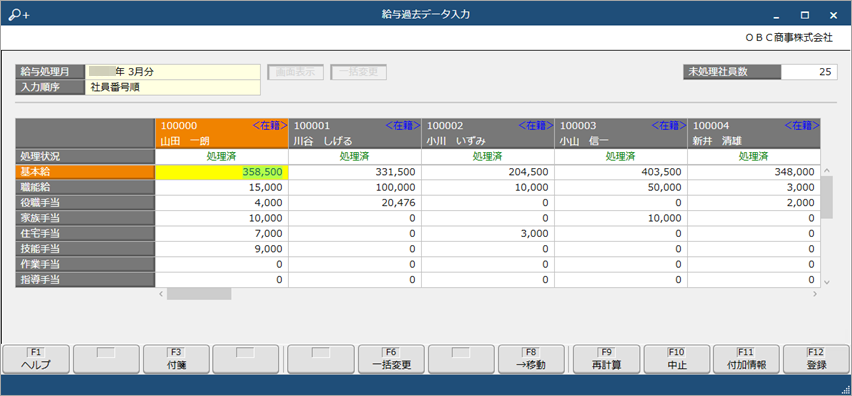Click 役職手当 cell 4,000
Viewport: 852px width, 396px height.
click(222, 203)
